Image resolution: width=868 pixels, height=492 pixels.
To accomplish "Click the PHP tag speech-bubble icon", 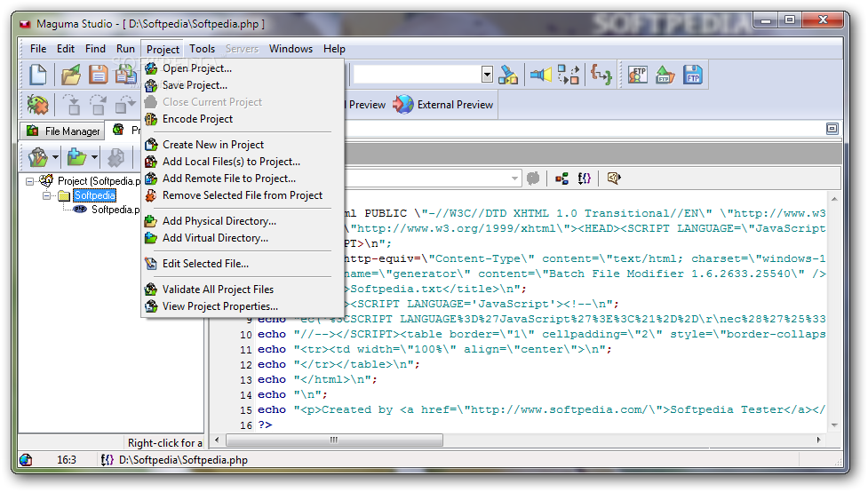I will point(614,179).
